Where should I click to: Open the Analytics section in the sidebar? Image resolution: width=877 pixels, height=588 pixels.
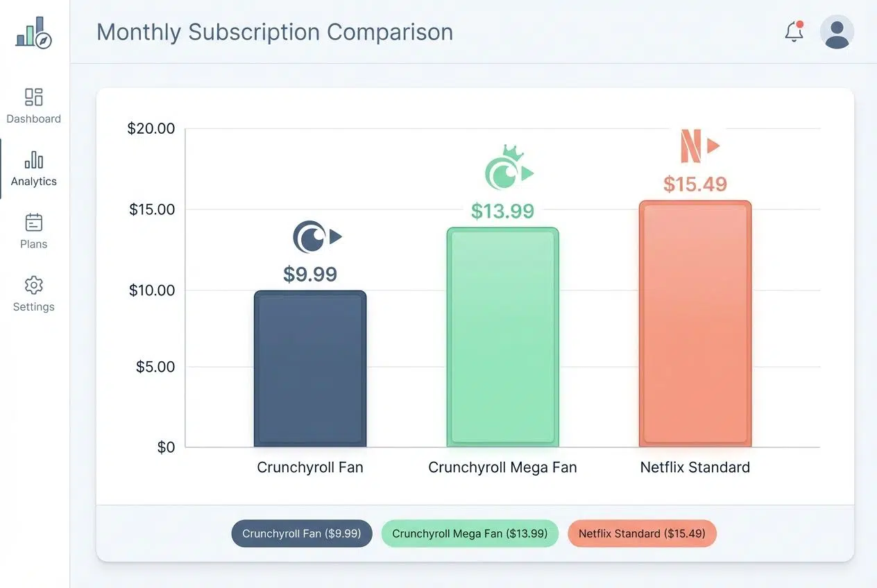point(33,168)
